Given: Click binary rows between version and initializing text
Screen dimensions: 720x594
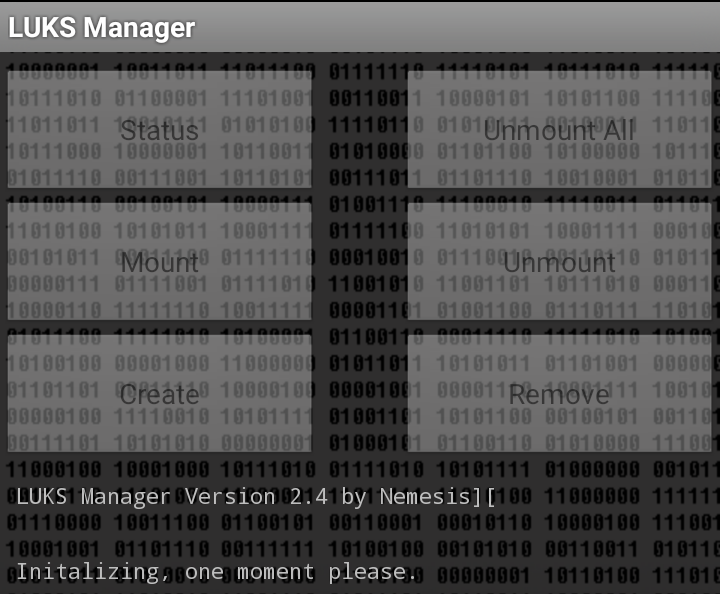Looking at the screenshot, I should point(360,536).
